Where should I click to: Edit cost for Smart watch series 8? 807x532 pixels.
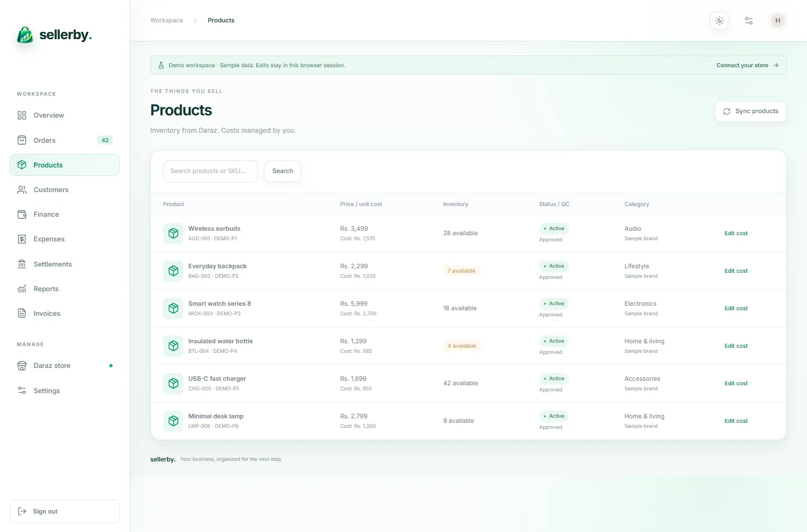click(736, 309)
